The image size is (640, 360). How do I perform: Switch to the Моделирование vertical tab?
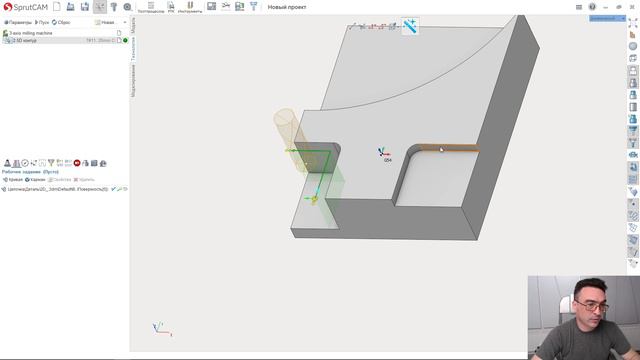pos(133,80)
